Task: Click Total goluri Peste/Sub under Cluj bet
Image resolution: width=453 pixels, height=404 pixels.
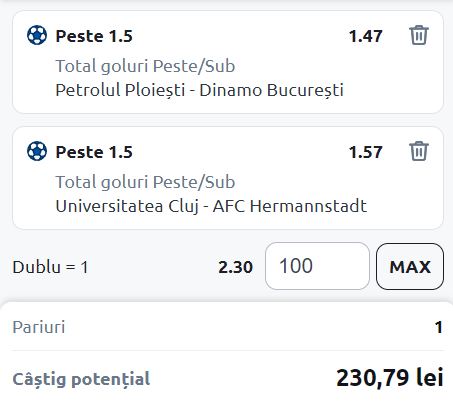Action: [x=145, y=182]
